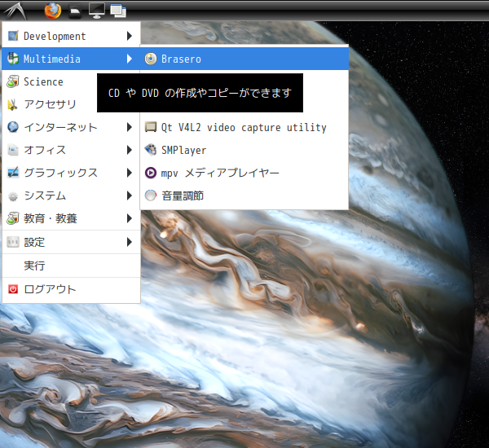Viewport: 489px width, 448px height.
Task: Click the アクセサリ scissors icon
Action: pos(12,104)
